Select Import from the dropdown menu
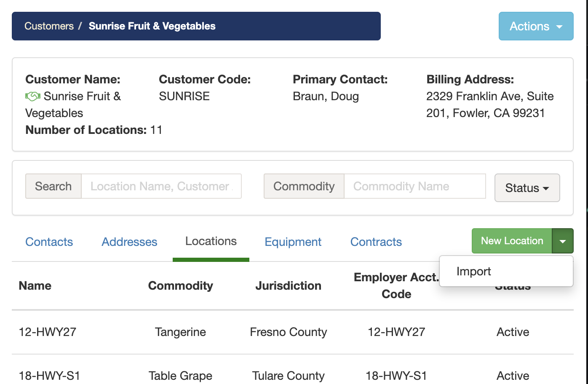The height and width of the screenshot is (384, 588). coord(474,272)
